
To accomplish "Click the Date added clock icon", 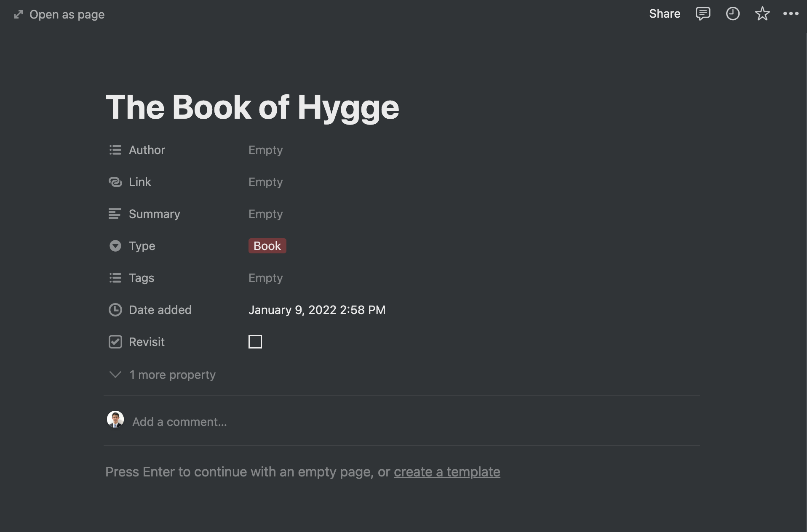I will pyautogui.click(x=115, y=310).
